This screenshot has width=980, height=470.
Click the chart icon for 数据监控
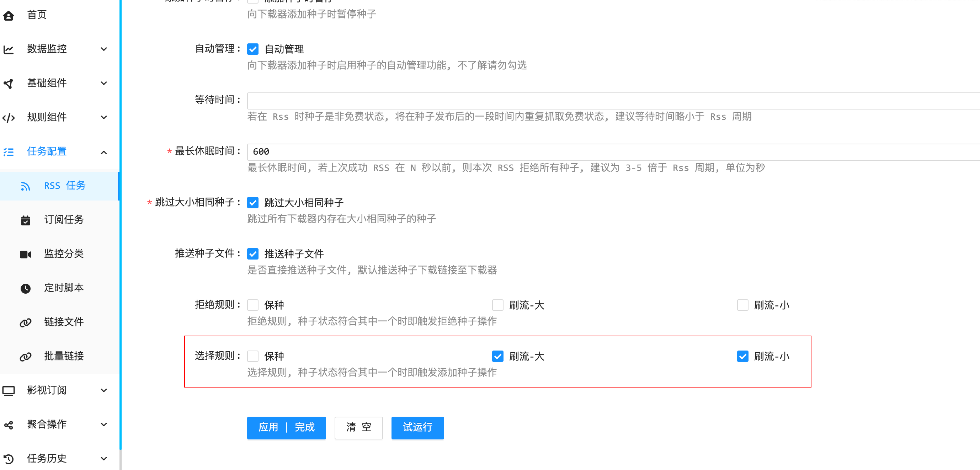tap(9, 49)
